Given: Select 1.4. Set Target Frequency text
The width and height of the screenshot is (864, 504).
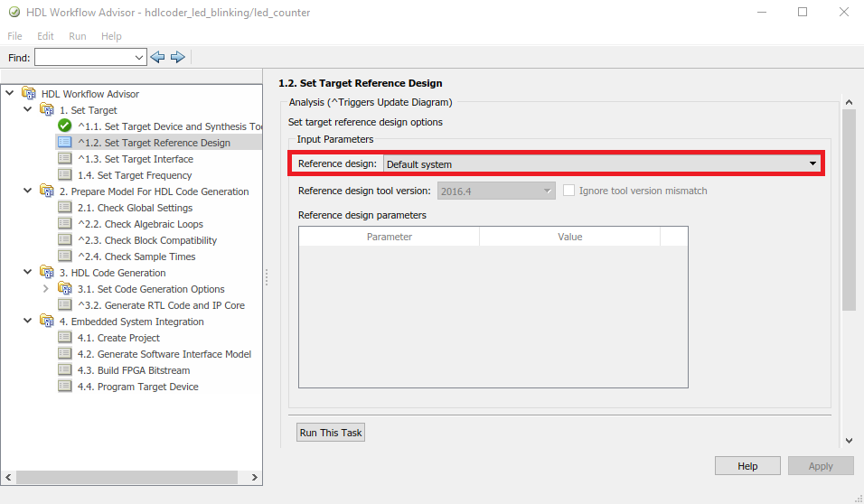Looking at the screenshot, I should pos(135,175).
